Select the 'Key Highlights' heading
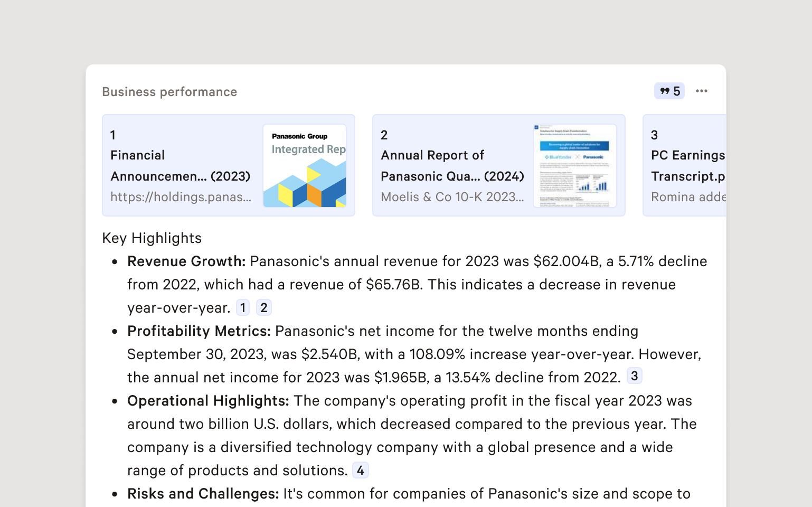812x507 pixels. tap(152, 238)
